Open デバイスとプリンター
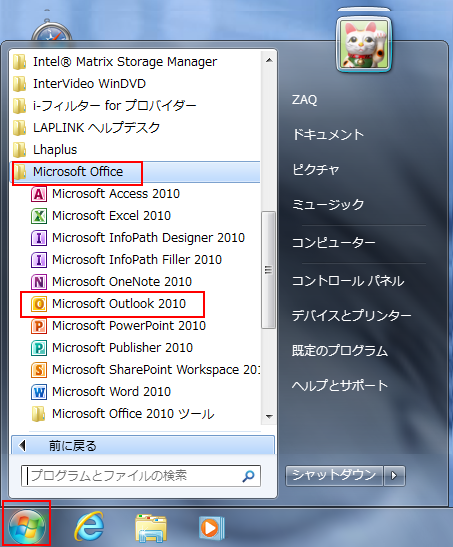Viewport: 453px width, 547px height. (352, 316)
